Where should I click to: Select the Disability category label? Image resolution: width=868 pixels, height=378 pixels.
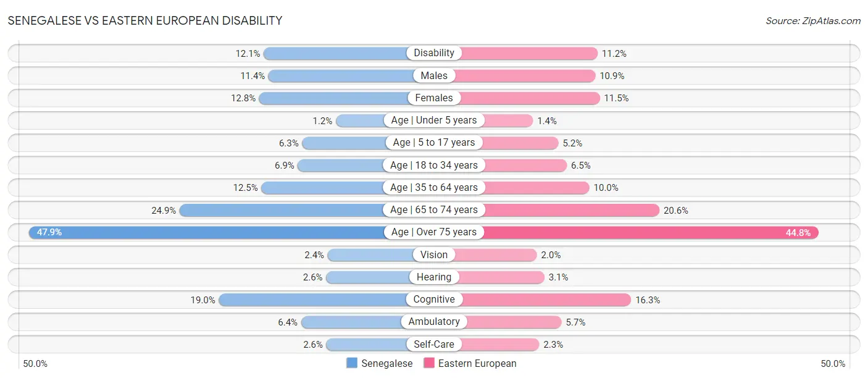[x=434, y=53]
